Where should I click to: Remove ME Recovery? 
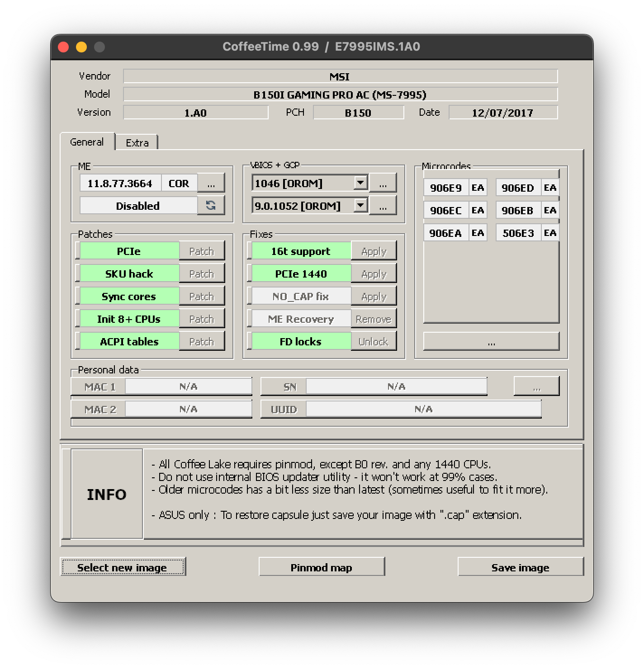[374, 319]
